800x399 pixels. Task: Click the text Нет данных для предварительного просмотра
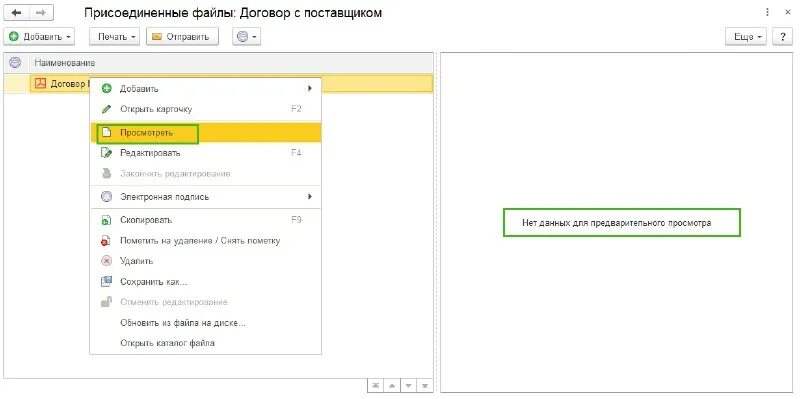pos(616,223)
